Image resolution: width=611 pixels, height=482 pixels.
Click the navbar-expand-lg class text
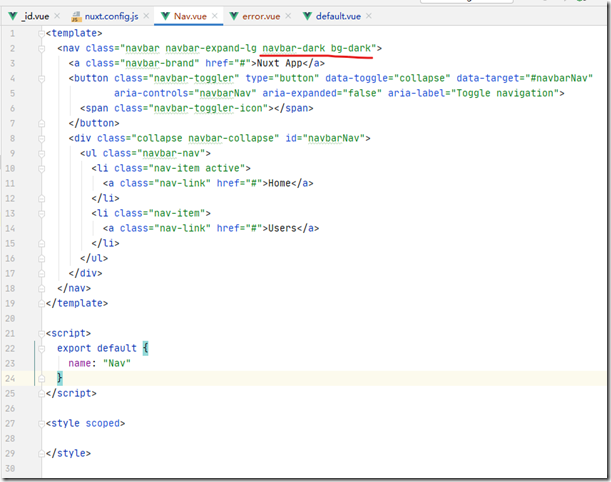tap(211, 48)
